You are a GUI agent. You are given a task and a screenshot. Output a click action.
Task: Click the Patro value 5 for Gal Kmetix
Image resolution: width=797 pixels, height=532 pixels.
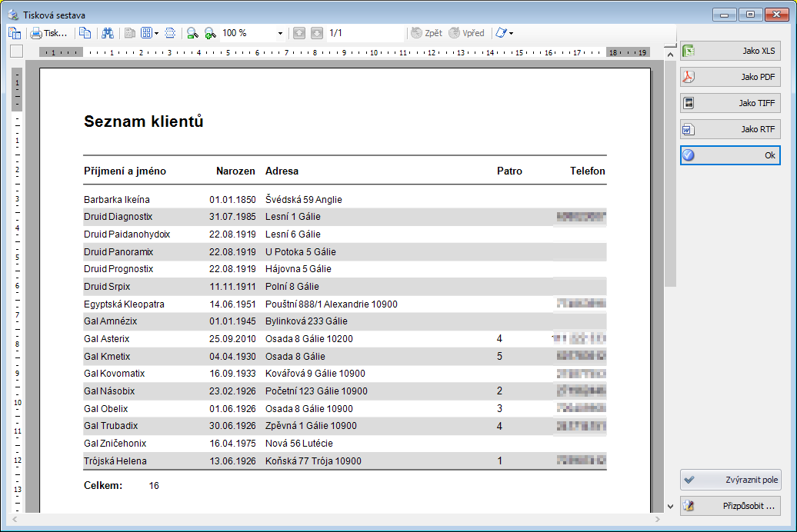point(499,357)
